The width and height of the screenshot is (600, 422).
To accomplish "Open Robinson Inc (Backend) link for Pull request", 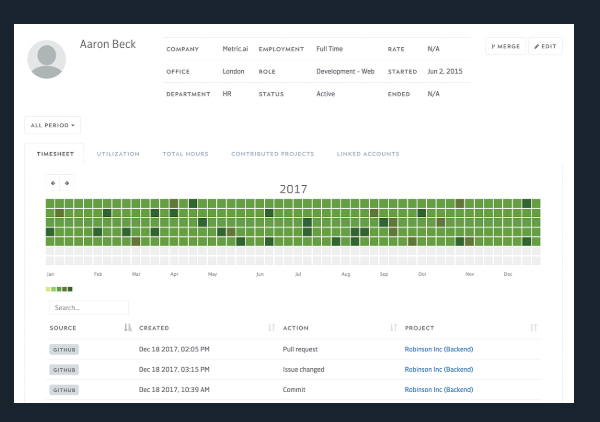I will point(439,349).
